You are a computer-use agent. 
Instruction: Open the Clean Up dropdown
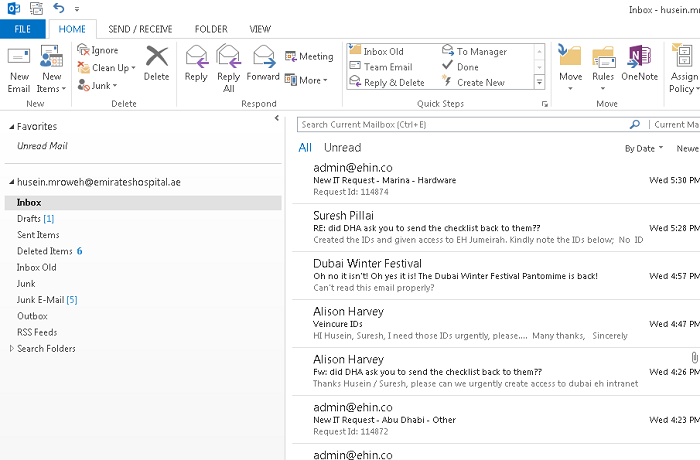(x=106, y=68)
